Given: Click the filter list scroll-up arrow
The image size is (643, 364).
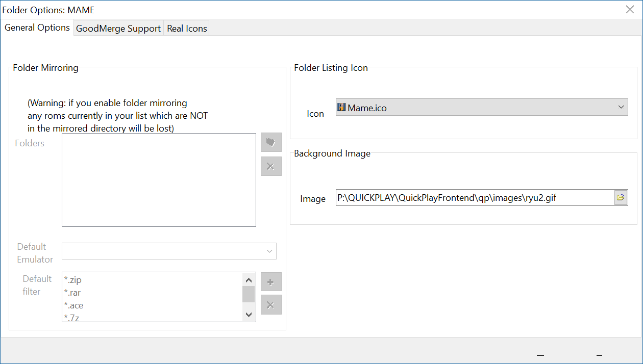Looking at the screenshot, I should (x=249, y=280).
